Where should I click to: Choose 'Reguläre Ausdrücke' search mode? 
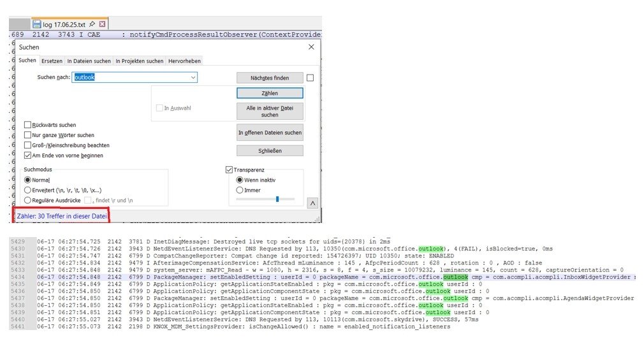pyautogui.click(x=27, y=200)
